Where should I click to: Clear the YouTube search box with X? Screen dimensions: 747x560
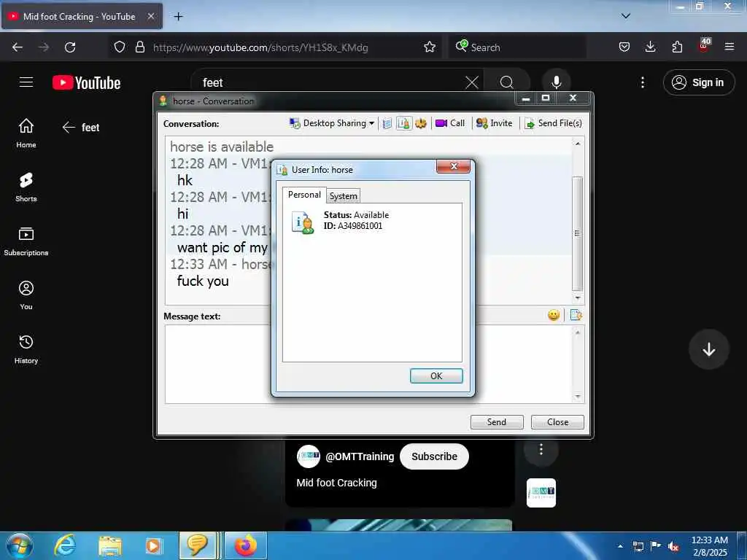coord(472,82)
